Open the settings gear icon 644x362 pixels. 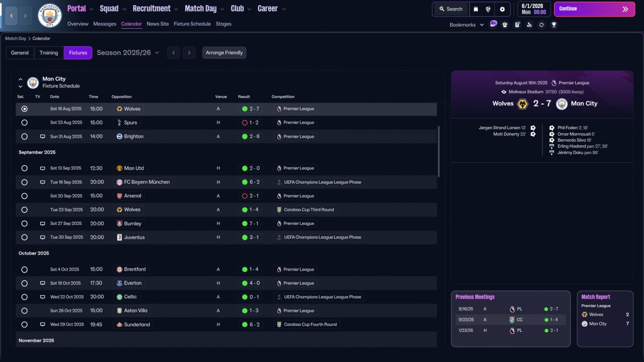(502, 9)
